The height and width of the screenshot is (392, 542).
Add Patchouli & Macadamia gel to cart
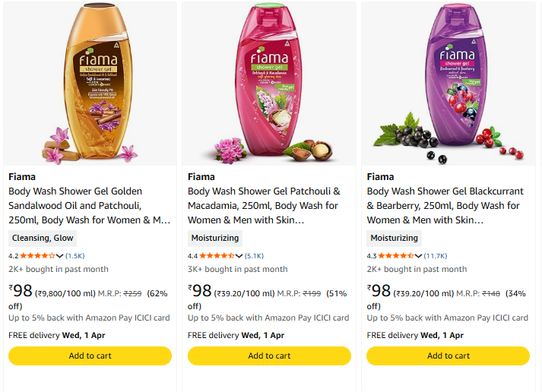(x=269, y=356)
